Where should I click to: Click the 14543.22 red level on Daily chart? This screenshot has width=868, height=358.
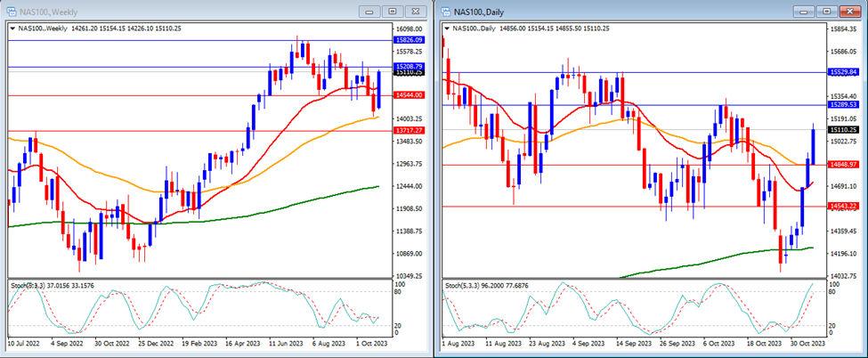(x=842, y=207)
